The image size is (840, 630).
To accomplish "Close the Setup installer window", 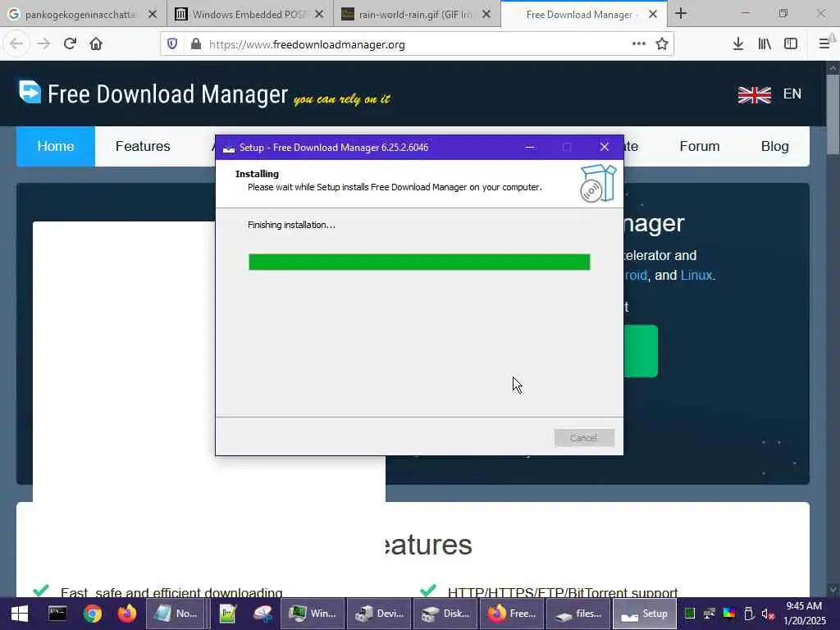I will 605,148.
